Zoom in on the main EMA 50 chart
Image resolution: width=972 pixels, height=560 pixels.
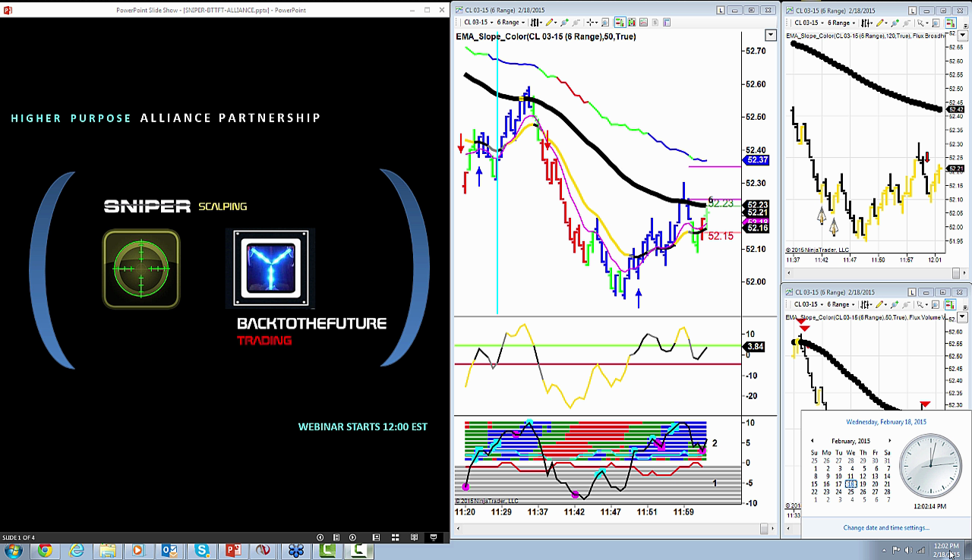click(564, 23)
